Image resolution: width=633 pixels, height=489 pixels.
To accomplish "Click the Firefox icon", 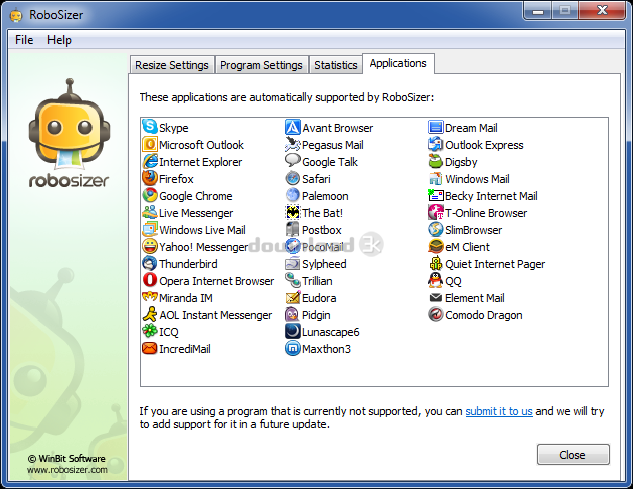I will click(x=150, y=178).
